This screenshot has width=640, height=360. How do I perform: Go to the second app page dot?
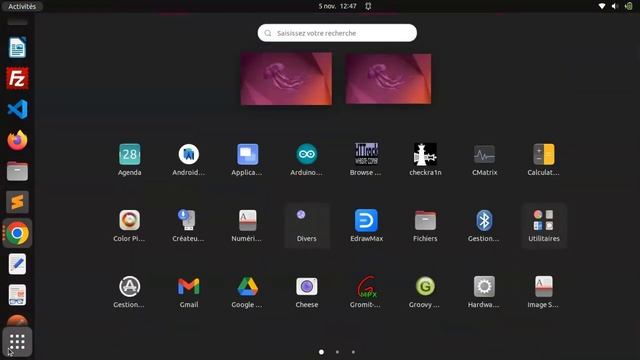pos(337,351)
